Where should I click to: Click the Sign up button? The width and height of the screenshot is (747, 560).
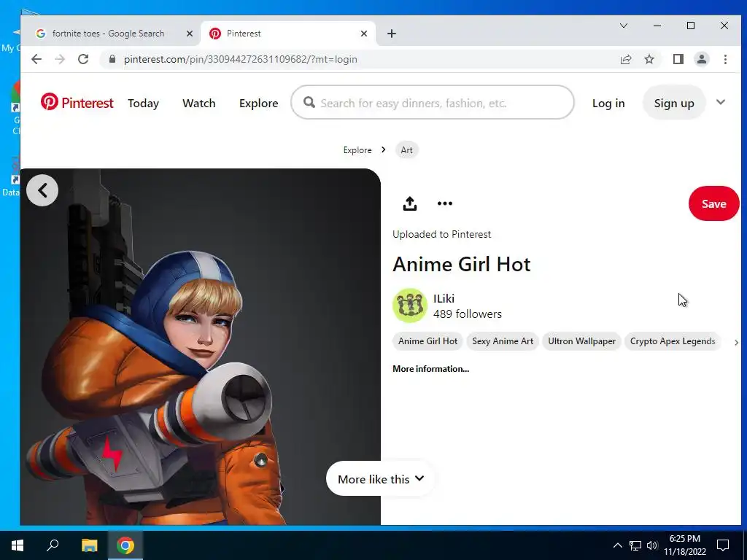pos(673,103)
